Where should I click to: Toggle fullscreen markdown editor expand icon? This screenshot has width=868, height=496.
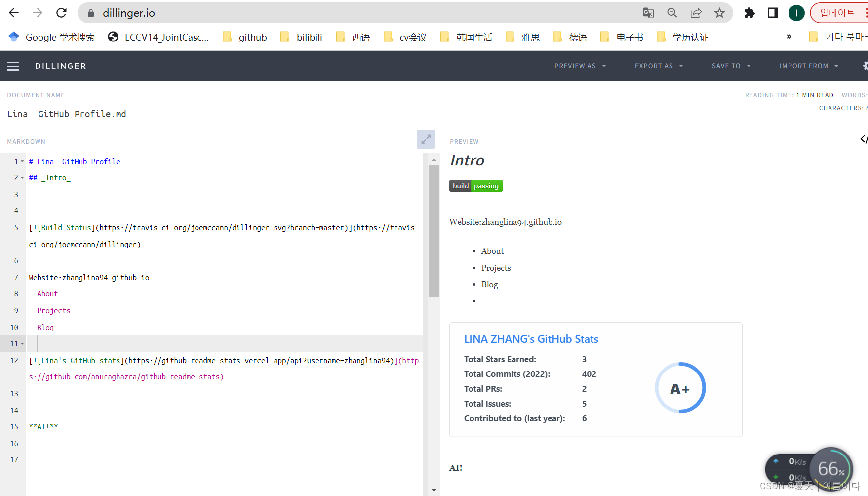click(426, 139)
